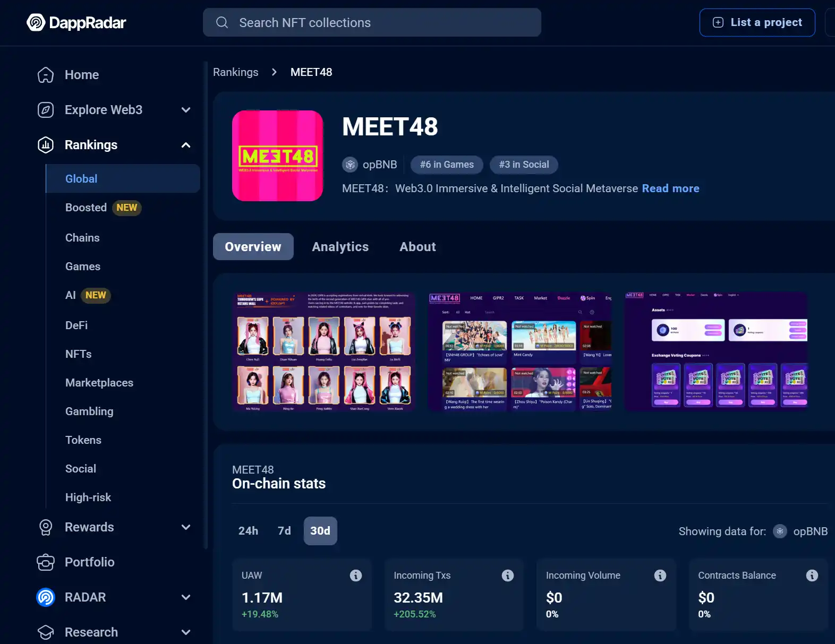Click the UAW info icon
The height and width of the screenshot is (644, 835).
(356, 576)
